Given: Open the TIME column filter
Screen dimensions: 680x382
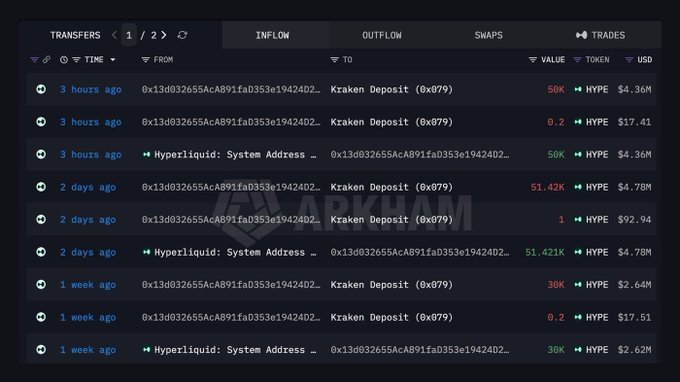Looking at the screenshot, I should [76, 60].
